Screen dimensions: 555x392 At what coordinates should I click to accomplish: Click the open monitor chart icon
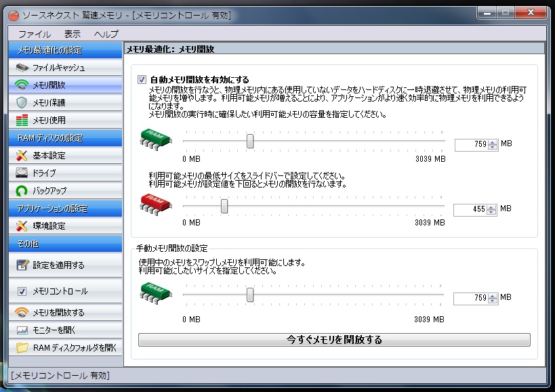22,330
